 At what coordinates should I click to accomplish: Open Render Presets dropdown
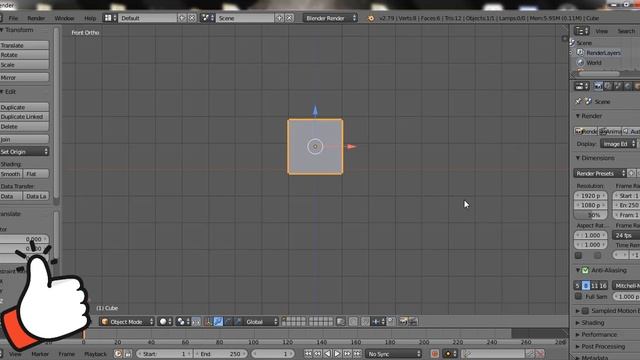pos(600,173)
